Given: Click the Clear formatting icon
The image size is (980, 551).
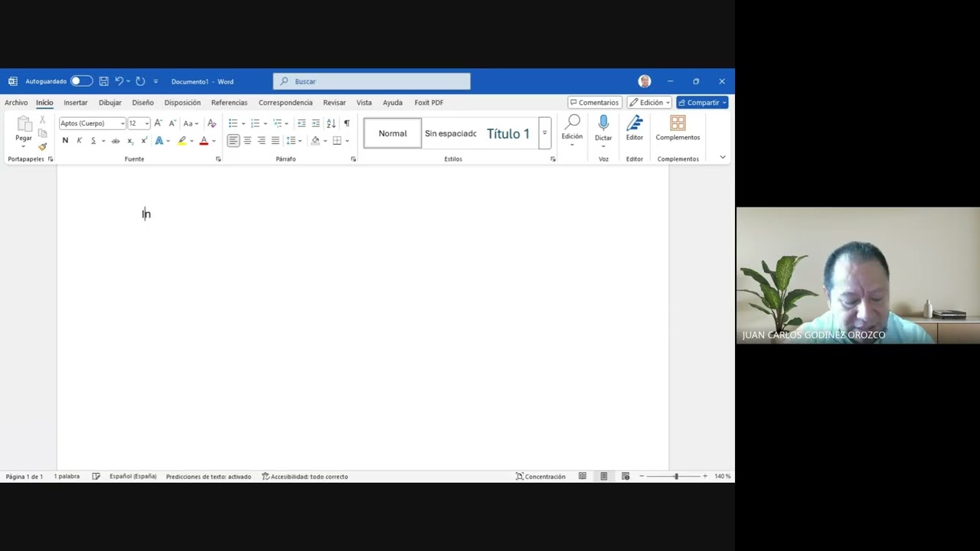Looking at the screenshot, I should [x=212, y=123].
